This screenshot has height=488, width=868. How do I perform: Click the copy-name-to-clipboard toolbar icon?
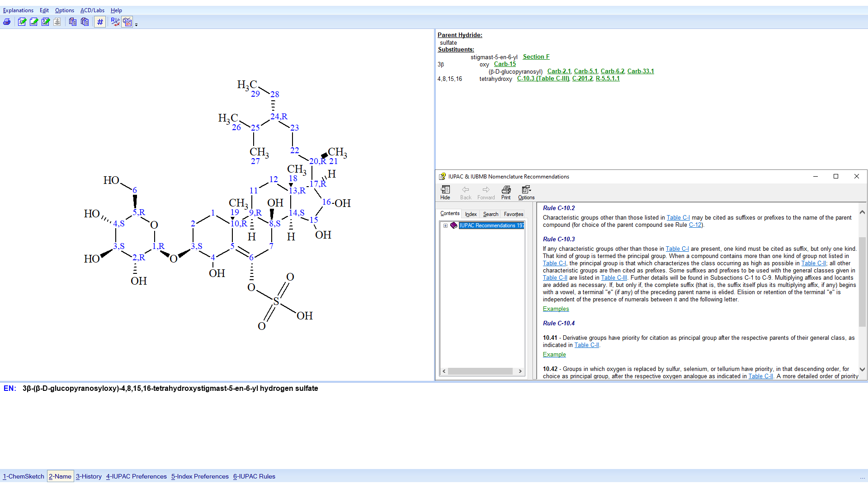pos(73,22)
